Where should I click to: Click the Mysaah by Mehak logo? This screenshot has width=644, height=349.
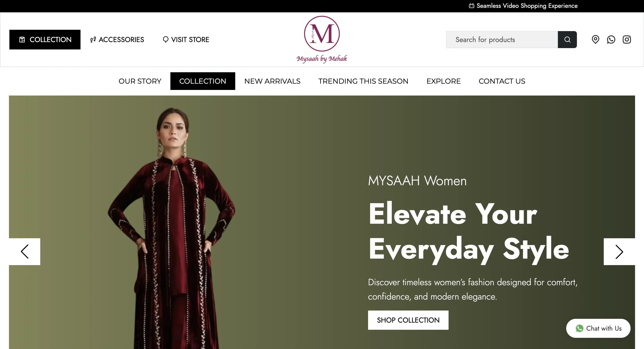[322, 39]
